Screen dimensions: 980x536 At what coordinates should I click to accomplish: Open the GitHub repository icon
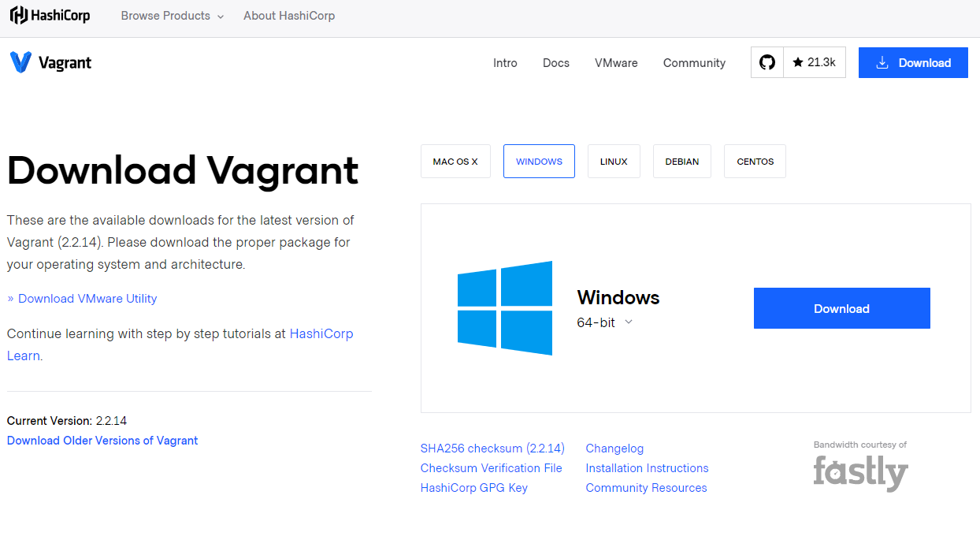(767, 62)
